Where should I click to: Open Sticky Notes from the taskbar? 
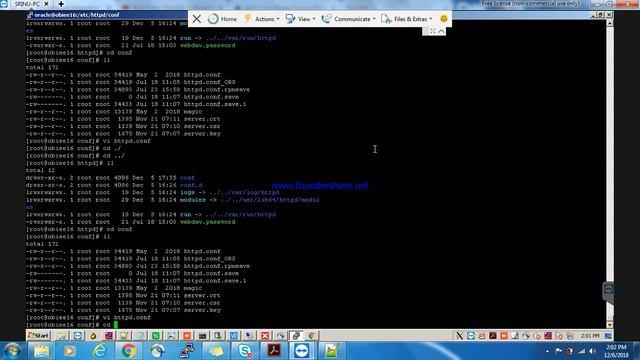point(216,351)
